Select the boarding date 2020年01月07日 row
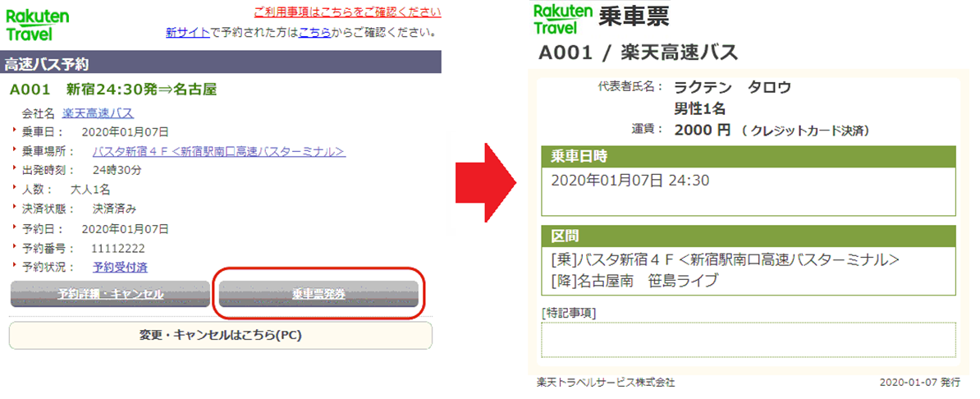 point(95,132)
